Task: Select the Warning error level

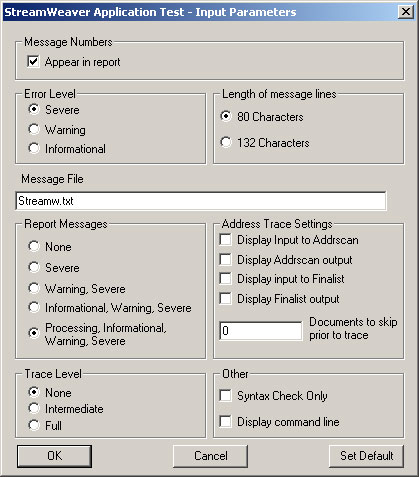Action: point(34,129)
